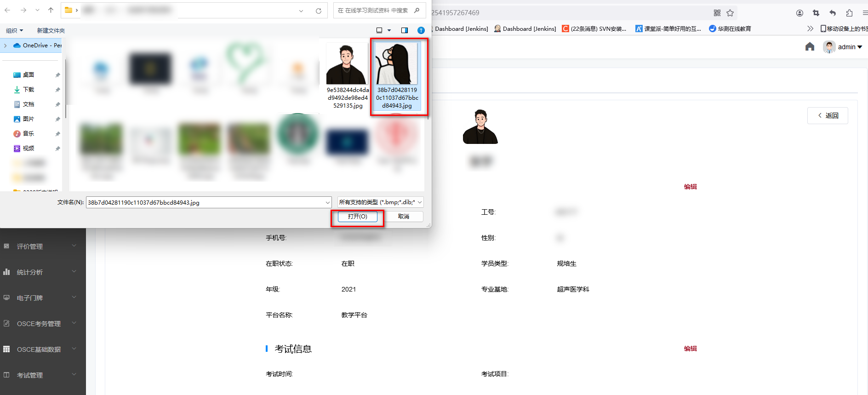
Task: Go forward in the file dialog
Action: click(x=23, y=10)
